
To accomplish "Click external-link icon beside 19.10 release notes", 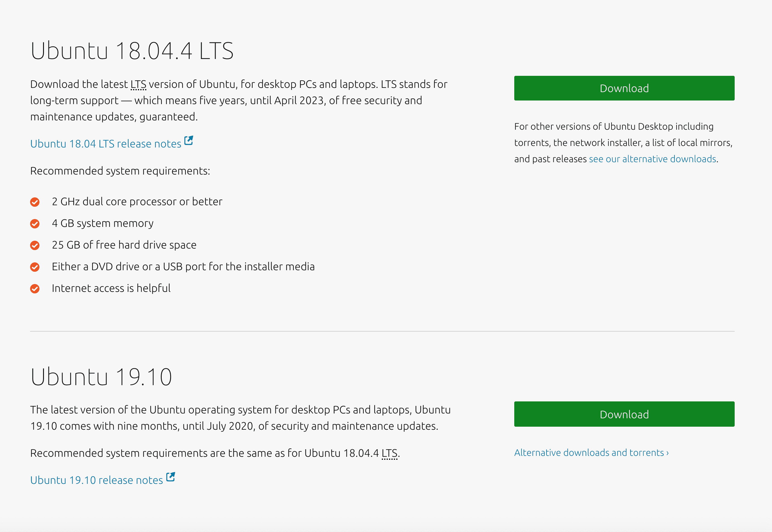I will click(170, 477).
